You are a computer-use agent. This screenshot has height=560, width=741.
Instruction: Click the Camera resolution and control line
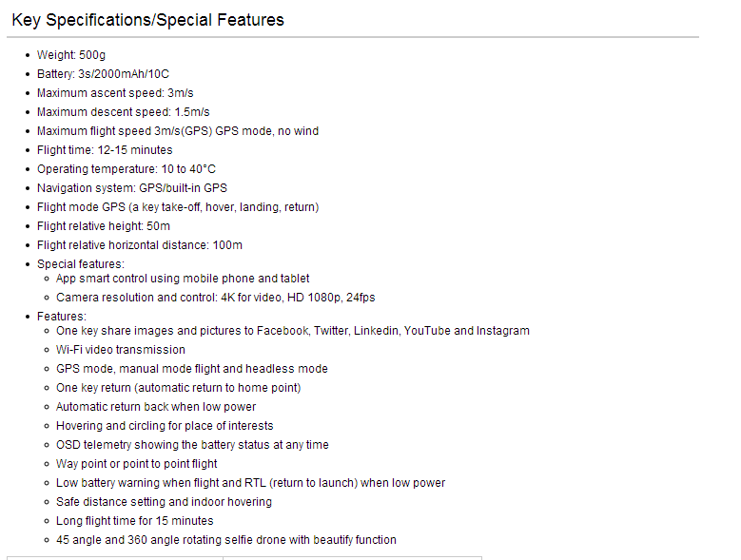coord(216,298)
